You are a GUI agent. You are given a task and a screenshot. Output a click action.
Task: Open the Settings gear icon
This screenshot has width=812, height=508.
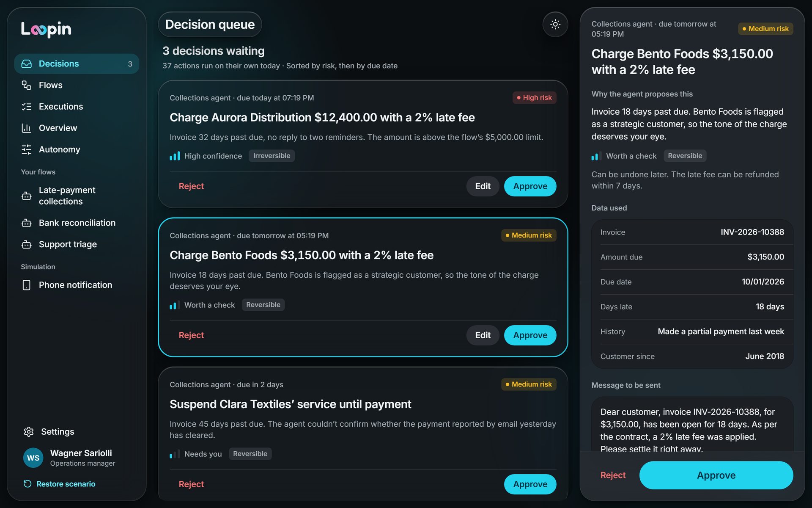[x=29, y=431]
